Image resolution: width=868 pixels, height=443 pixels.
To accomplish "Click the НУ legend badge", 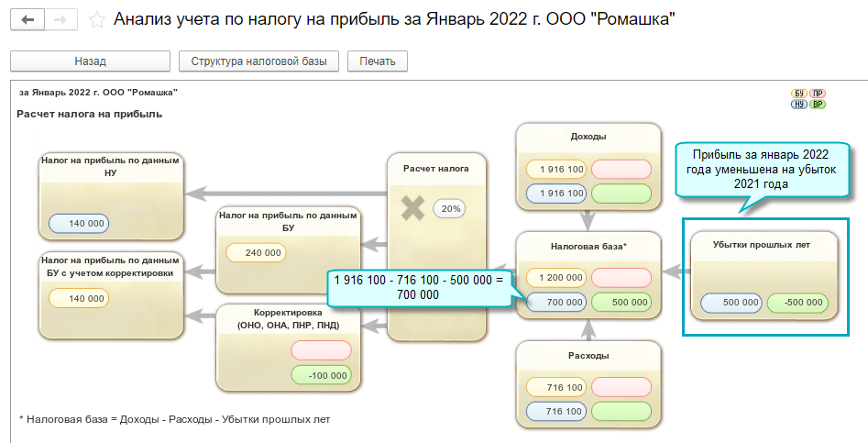I will point(799,105).
